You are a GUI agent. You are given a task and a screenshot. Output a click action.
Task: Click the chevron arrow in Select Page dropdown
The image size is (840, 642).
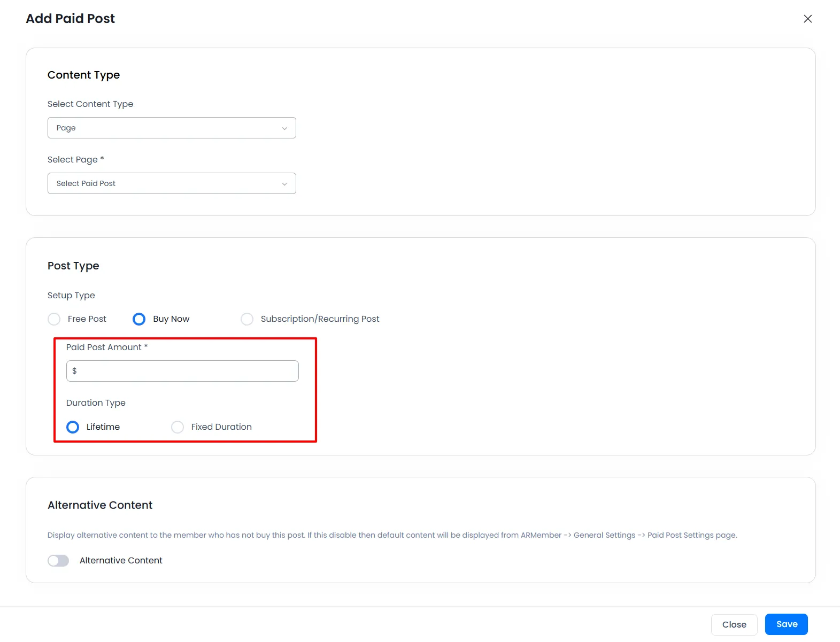(284, 184)
